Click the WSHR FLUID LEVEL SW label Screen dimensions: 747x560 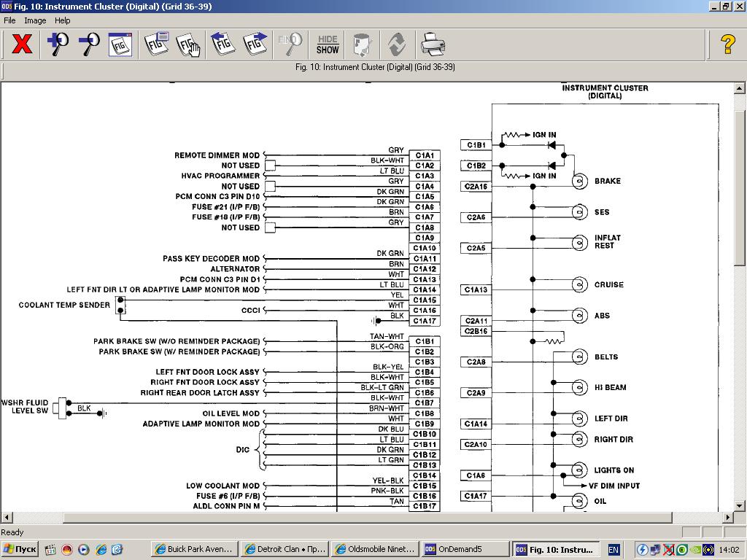[x=25, y=406]
